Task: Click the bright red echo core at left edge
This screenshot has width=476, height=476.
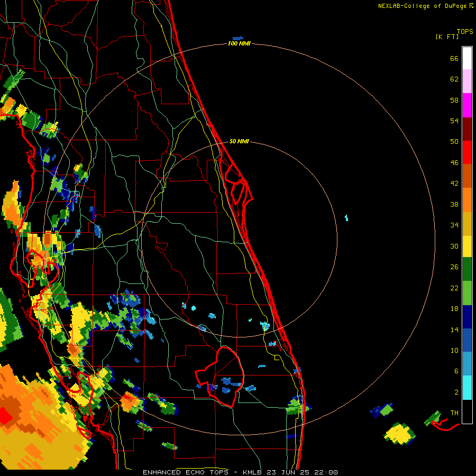Action: 5,415
